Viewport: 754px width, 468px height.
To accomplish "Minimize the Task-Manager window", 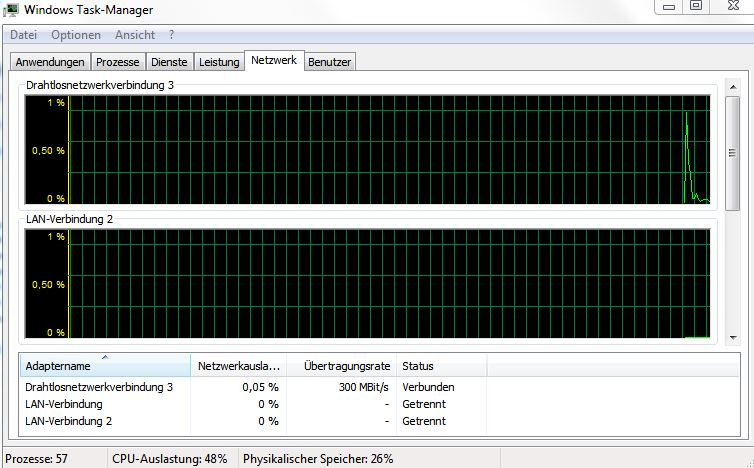I will [x=669, y=6].
